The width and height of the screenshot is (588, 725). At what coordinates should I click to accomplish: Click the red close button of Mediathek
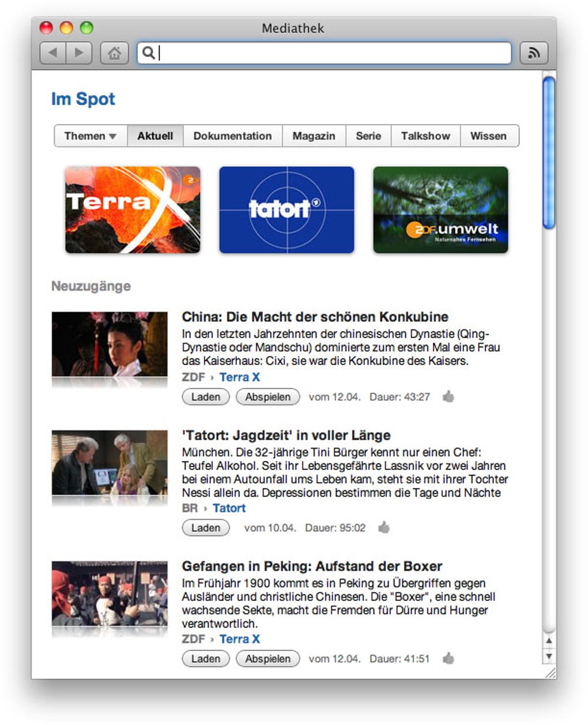click(x=46, y=27)
